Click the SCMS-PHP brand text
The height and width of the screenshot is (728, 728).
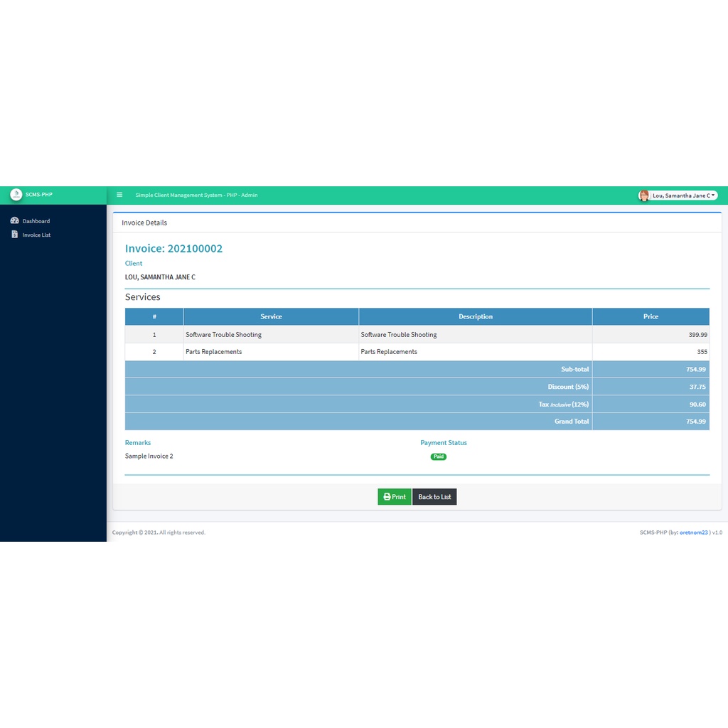click(x=38, y=195)
